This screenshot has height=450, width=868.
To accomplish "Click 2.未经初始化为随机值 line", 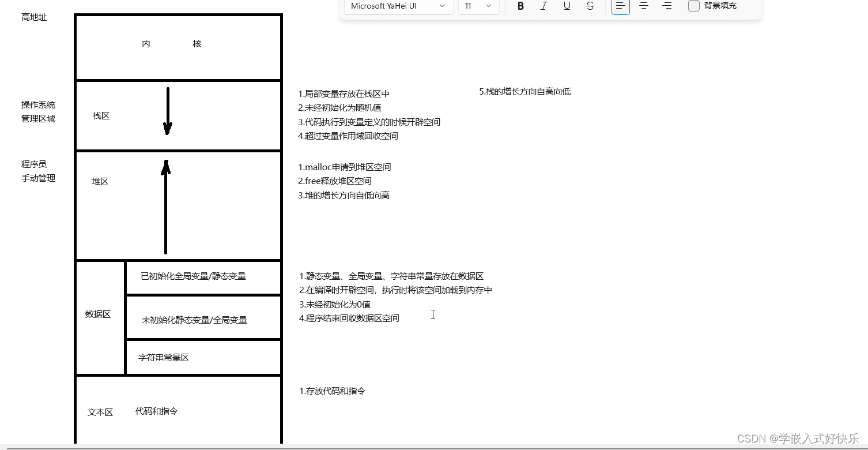I will point(339,108).
